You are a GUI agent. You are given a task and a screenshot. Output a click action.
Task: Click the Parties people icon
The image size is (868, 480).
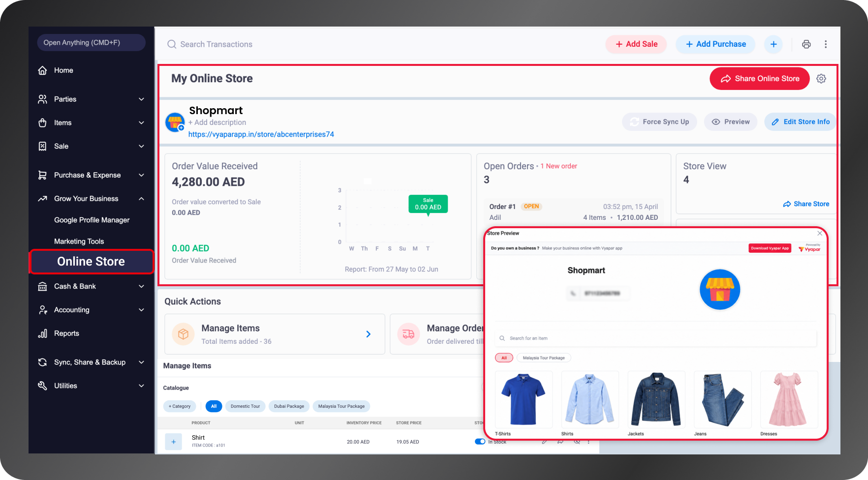pos(43,99)
